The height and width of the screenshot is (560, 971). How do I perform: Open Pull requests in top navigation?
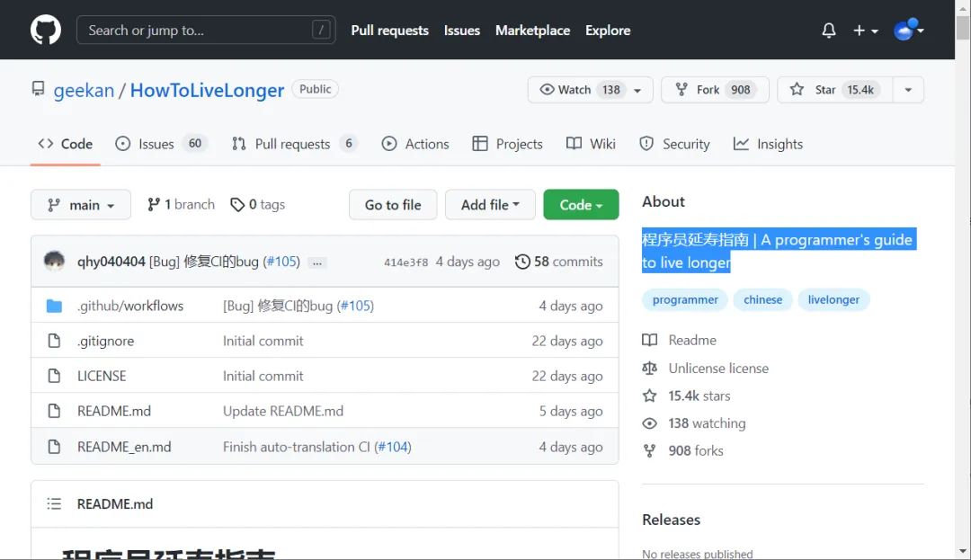(x=389, y=31)
